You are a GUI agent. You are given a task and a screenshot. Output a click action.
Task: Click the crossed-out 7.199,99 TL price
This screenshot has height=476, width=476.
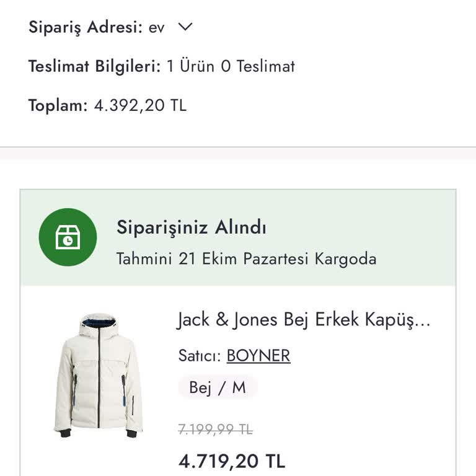point(215,429)
